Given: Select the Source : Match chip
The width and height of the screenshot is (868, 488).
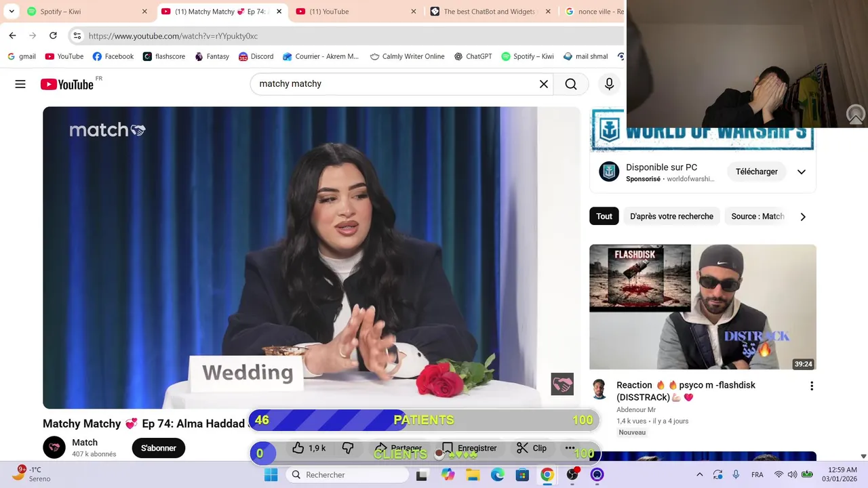Looking at the screenshot, I should [x=757, y=216].
